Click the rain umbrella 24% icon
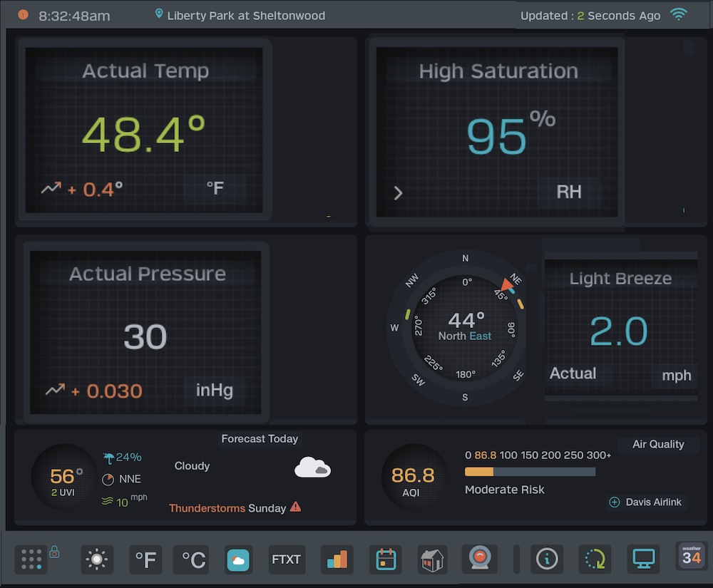Viewport: 713px width, 588px height. [x=108, y=458]
